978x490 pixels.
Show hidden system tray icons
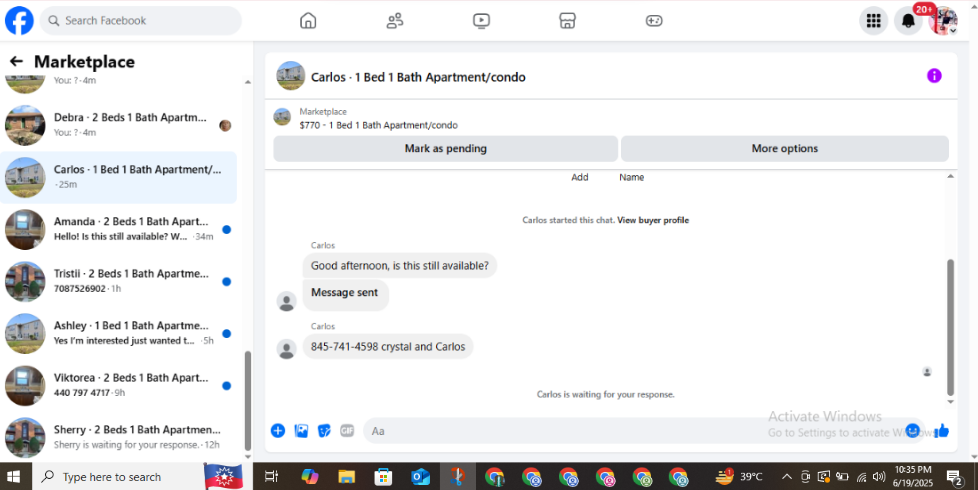click(x=787, y=477)
